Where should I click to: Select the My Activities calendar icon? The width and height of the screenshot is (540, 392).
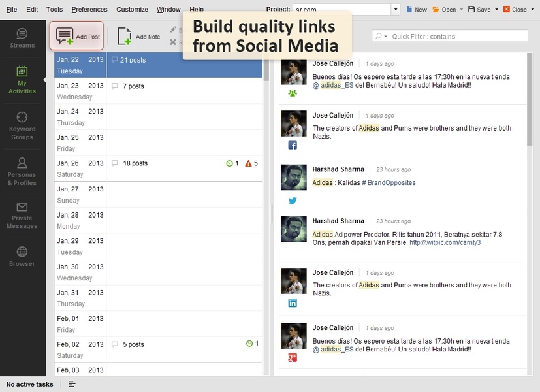[22, 71]
